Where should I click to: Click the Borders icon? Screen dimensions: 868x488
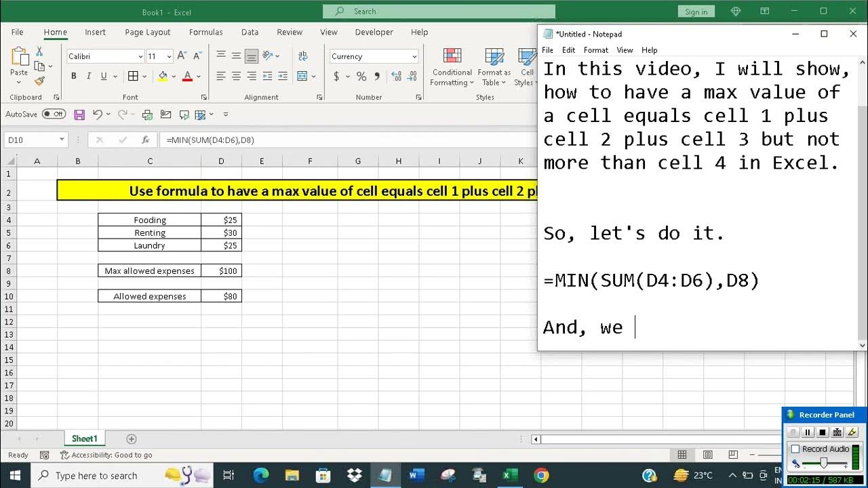pyautogui.click(x=133, y=77)
